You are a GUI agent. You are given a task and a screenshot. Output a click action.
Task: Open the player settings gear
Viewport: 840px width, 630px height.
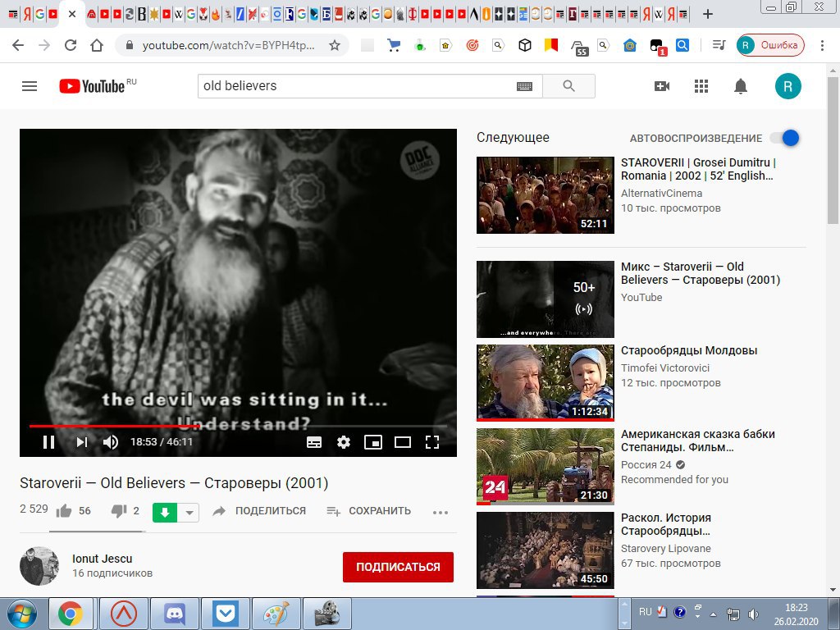point(344,442)
